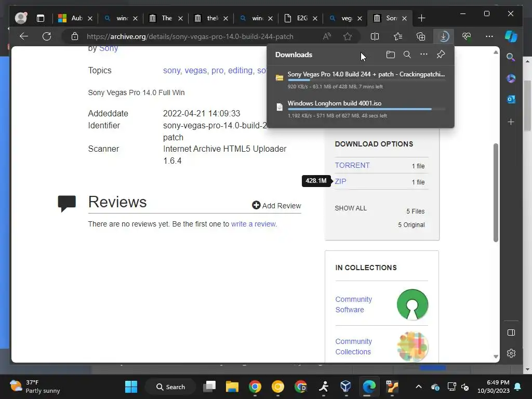Image resolution: width=532 pixels, height=399 pixels.
Task: Search downloads with magnifier icon
Action: coord(407,55)
